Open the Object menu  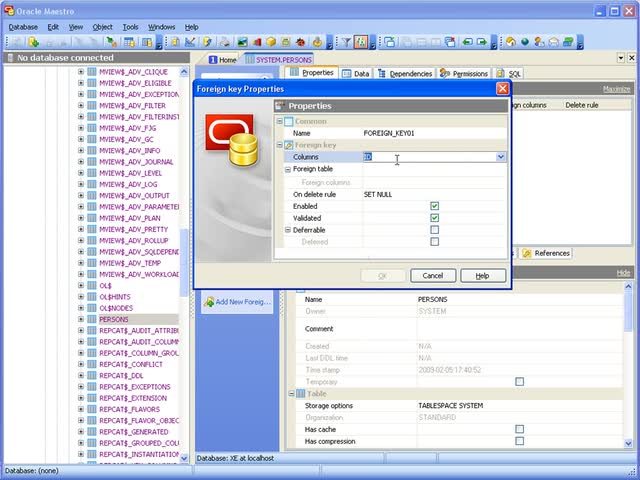click(102, 27)
